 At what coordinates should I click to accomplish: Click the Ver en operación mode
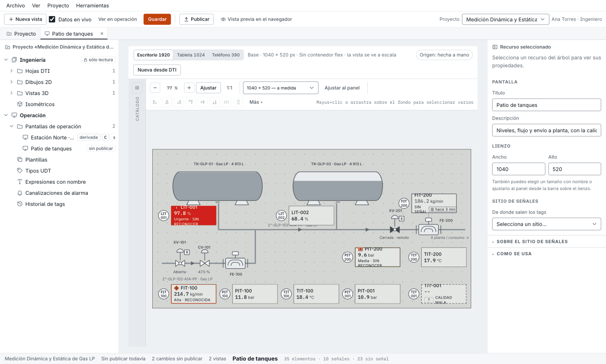pyautogui.click(x=117, y=19)
